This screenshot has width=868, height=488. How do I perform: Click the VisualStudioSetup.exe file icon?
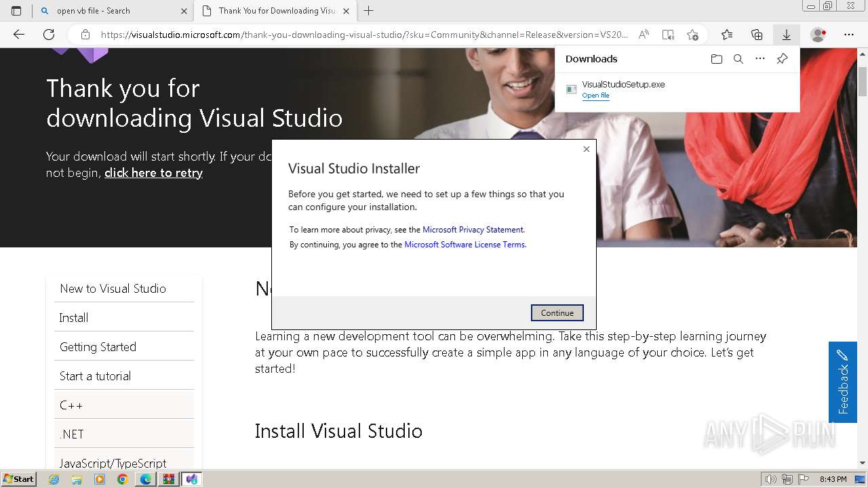[x=572, y=89]
